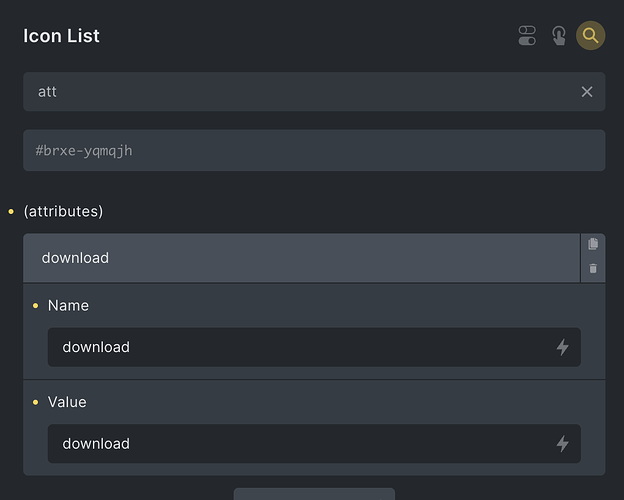Open dynamic data lightning icon for Name
The height and width of the screenshot is (500, 624).
click(562, 347)
